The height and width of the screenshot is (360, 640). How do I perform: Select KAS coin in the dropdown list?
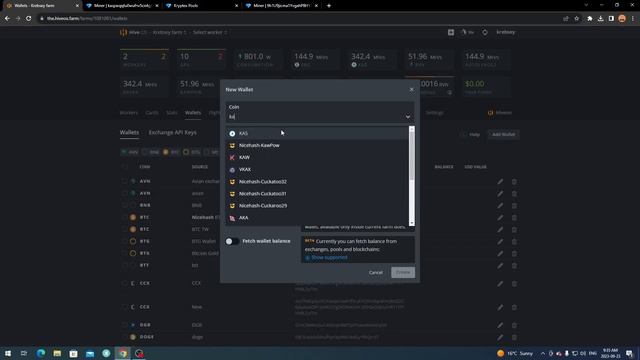pos(317,133)
